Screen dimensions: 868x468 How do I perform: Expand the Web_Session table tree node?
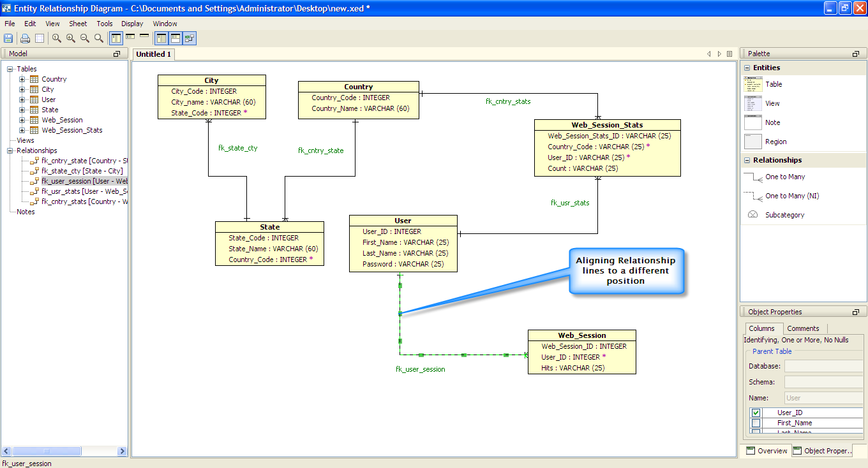[22, 120]
